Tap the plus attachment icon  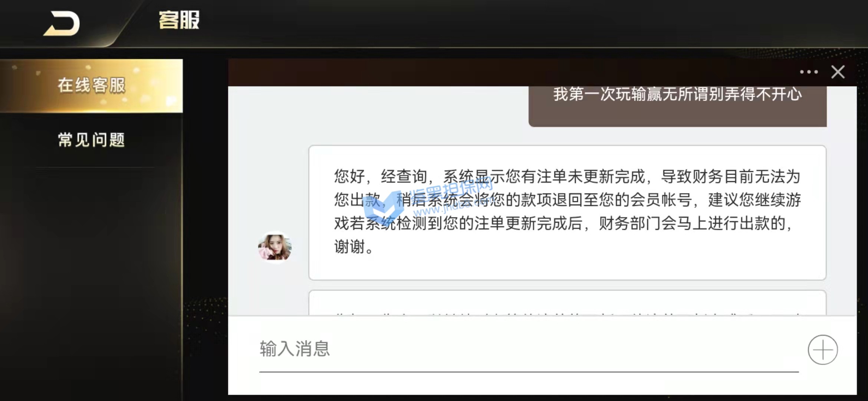click(x=823, y=350)
